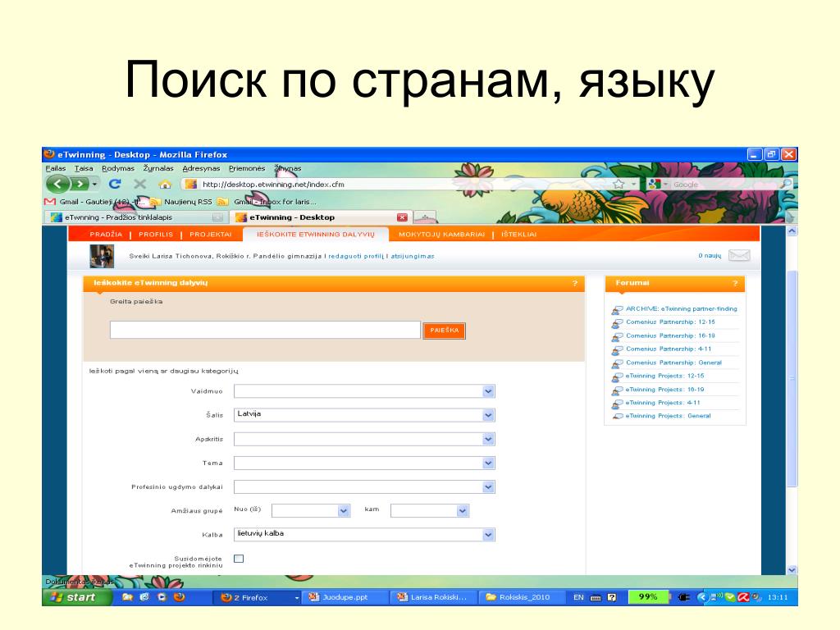
Task: Click the user profile photo
Action: (x=102, y=256)
